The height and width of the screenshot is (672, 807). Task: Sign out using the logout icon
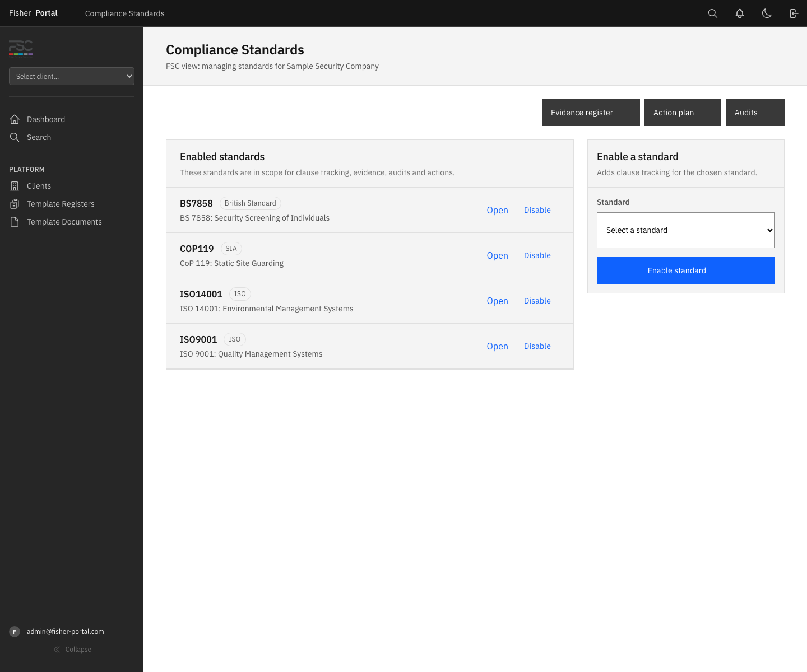click(x=794, y=13)
